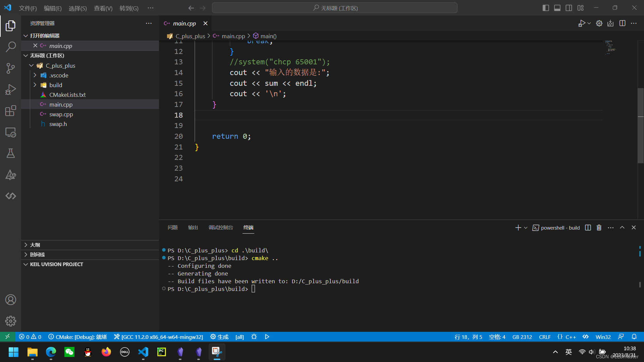
Task: Open the Extensions view
Action: coord(10,111)
